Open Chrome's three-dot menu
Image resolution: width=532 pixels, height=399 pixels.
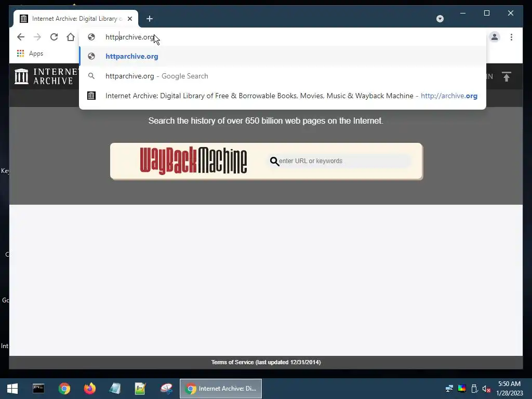pyautogui.click(x=511, y=37)
